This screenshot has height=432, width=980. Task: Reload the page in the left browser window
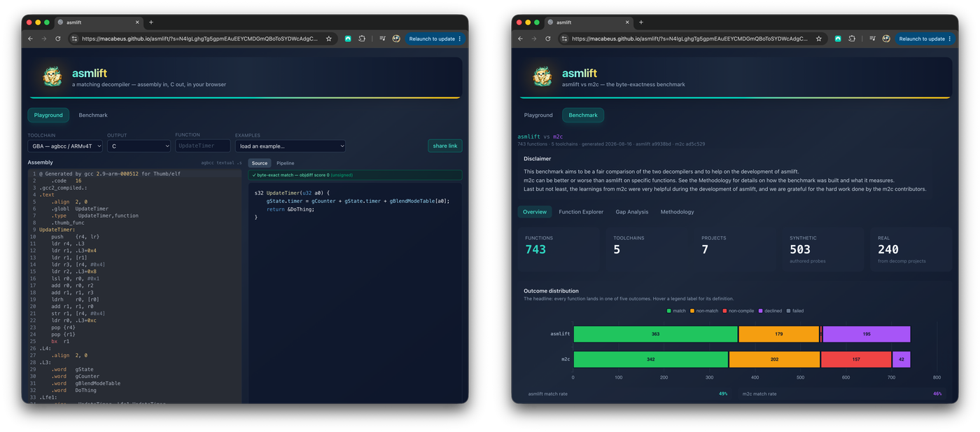57,39
